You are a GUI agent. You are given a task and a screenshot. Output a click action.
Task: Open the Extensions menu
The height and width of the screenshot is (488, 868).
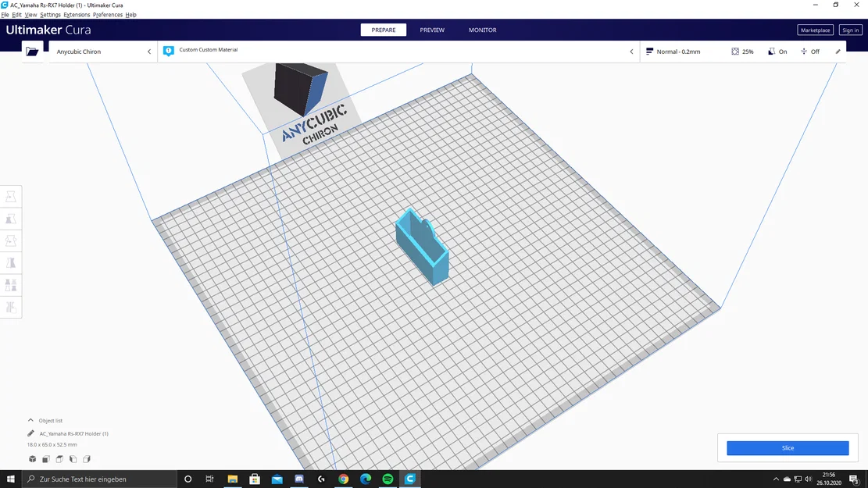point(77,15)
